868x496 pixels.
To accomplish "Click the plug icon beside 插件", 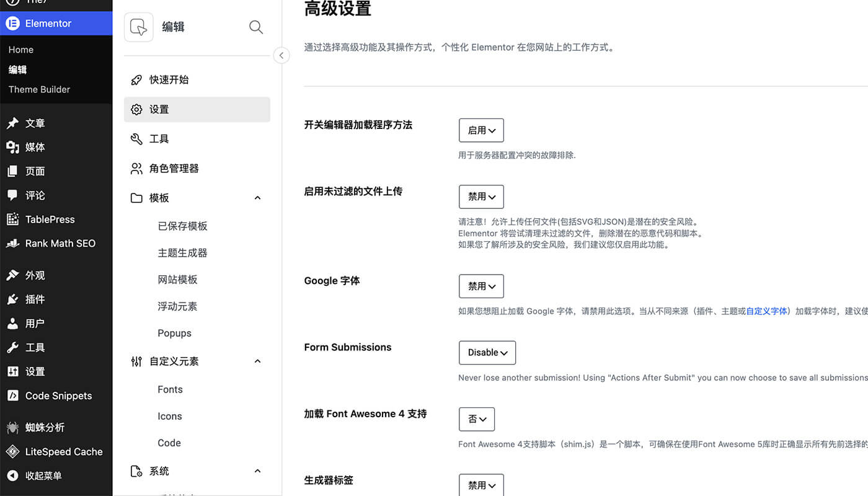I will [12, 299].
